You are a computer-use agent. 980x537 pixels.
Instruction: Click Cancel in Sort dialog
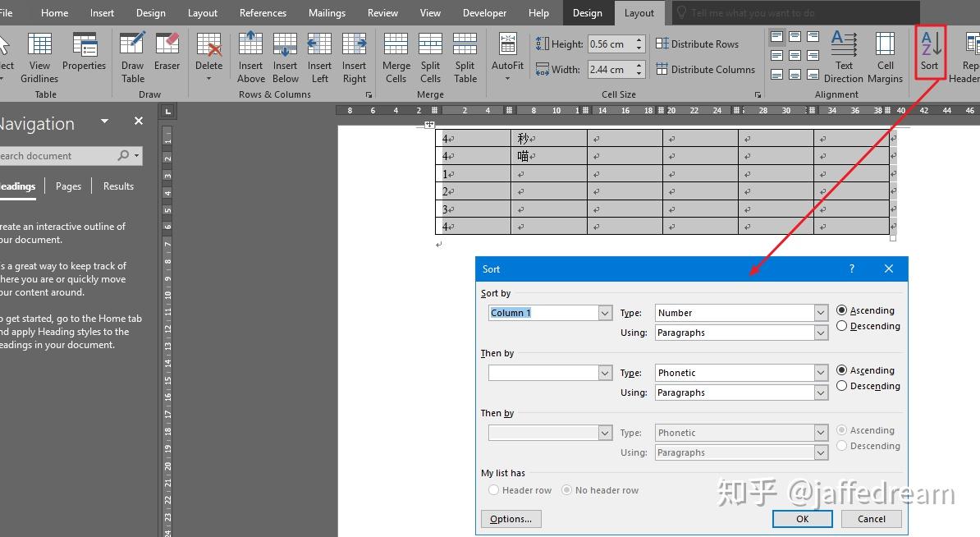(x=872, y=519)
